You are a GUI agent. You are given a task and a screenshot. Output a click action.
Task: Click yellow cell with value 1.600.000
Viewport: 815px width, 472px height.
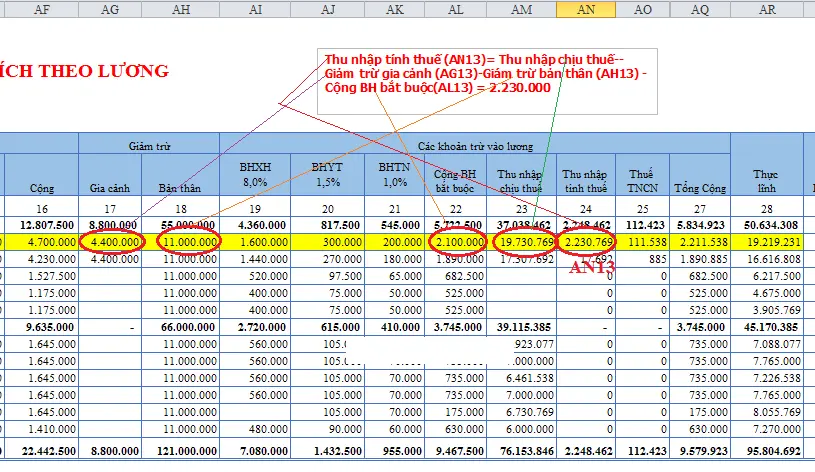pyautogui.click(x=255, y=242)
